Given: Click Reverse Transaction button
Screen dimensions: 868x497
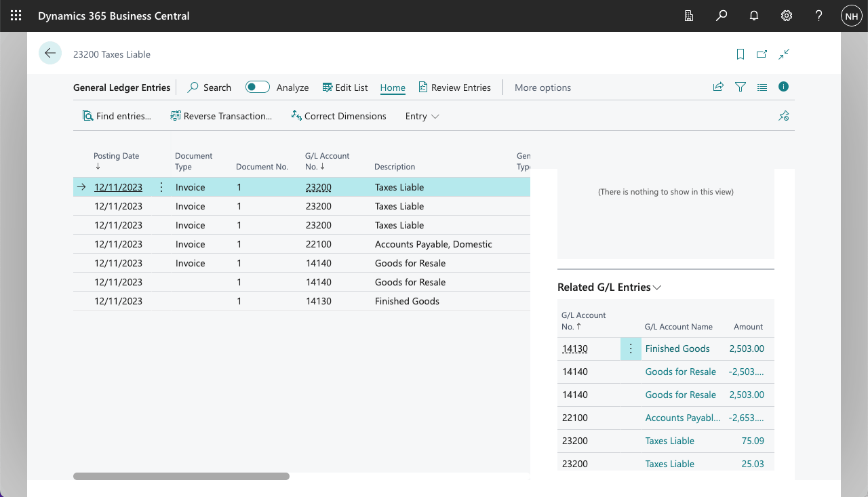Looking at the screenshot, I should 221,116.
